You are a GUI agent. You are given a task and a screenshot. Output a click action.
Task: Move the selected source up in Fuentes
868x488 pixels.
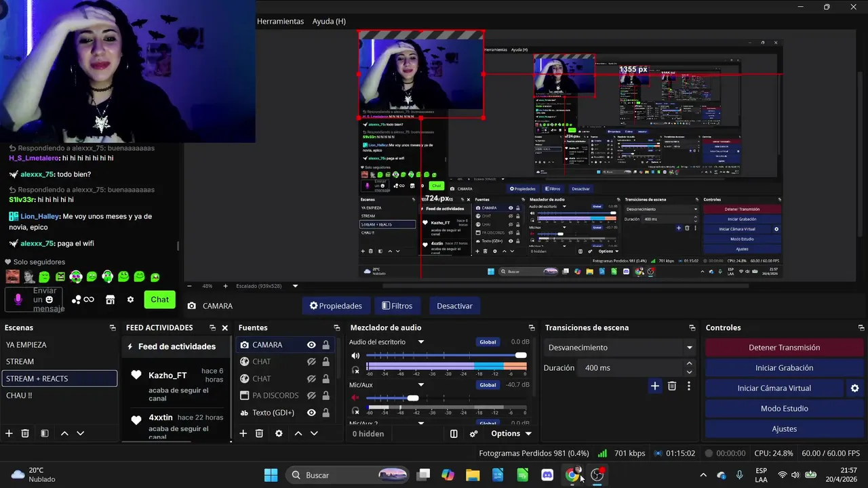coord(298,433)
